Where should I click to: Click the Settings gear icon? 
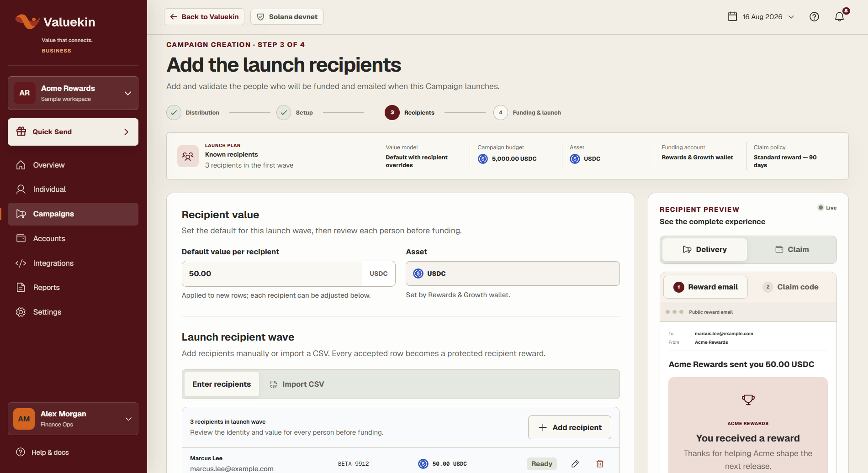(21, 312)
